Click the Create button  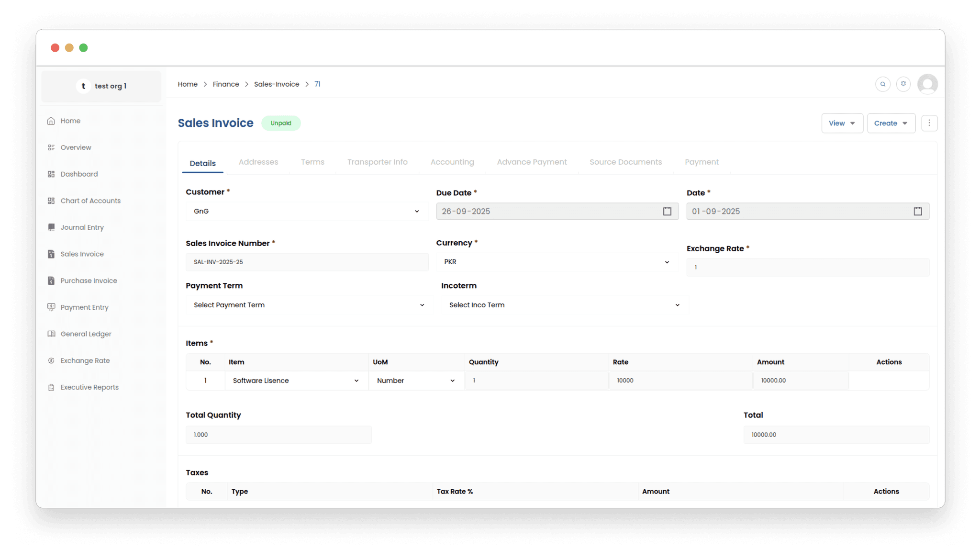891,123
